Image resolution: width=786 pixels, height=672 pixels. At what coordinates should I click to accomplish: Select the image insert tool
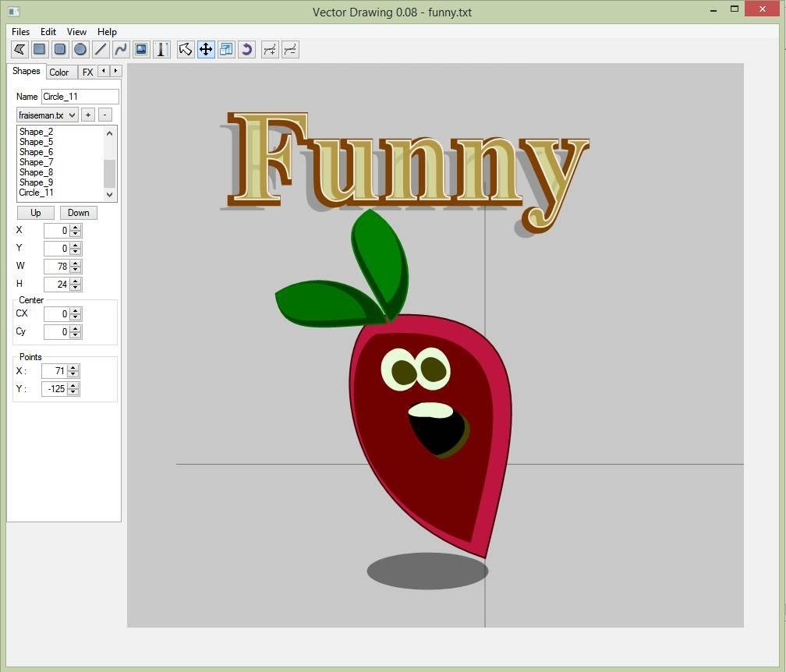[141, 50]
